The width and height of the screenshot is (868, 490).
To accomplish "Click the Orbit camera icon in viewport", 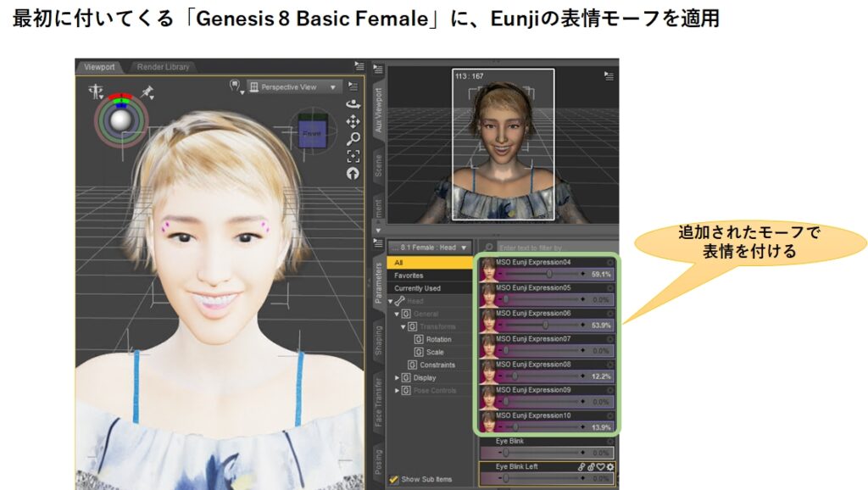I will (353, 104).
